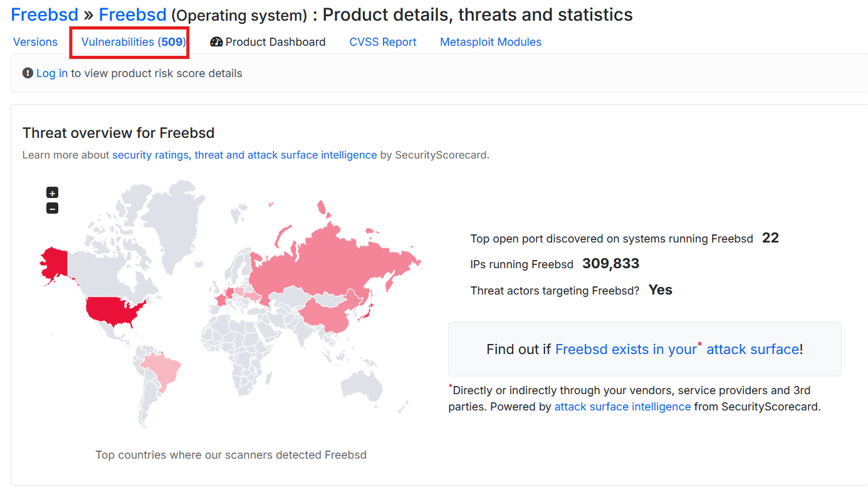Zoom in on the world map
The image size is (868, 490).
pyautogui.click(x=53, y=193)
